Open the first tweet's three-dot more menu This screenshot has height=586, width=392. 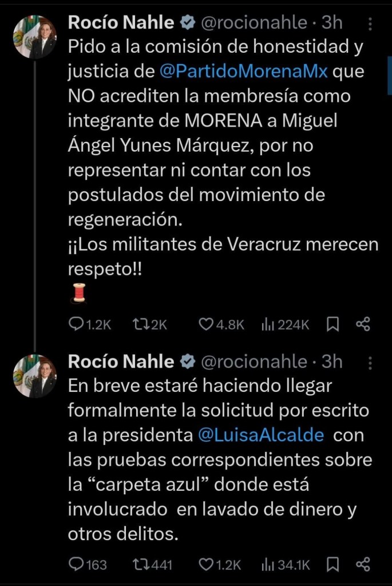370,25
